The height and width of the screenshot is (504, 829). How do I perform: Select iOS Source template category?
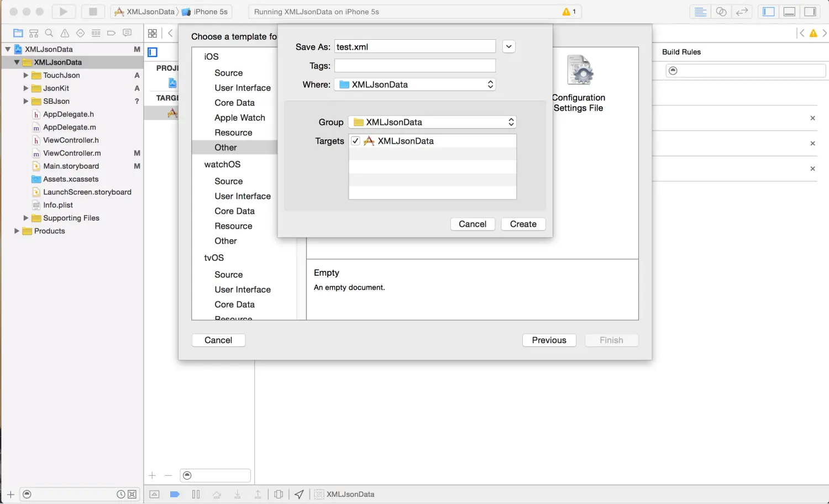[x=228, y=73]
